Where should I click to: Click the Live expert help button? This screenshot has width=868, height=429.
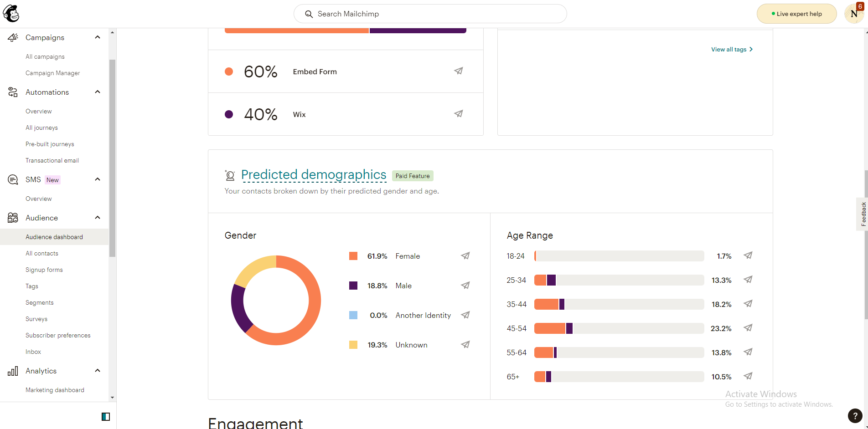796,14
